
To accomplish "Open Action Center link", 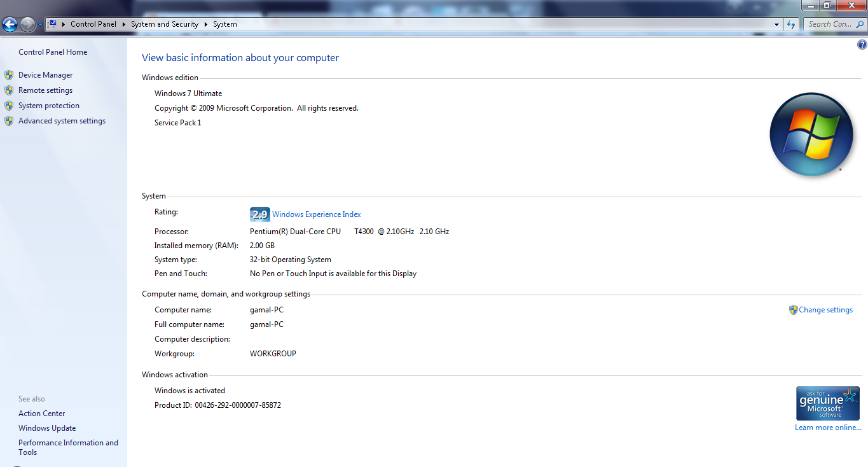I will [41, 414].
